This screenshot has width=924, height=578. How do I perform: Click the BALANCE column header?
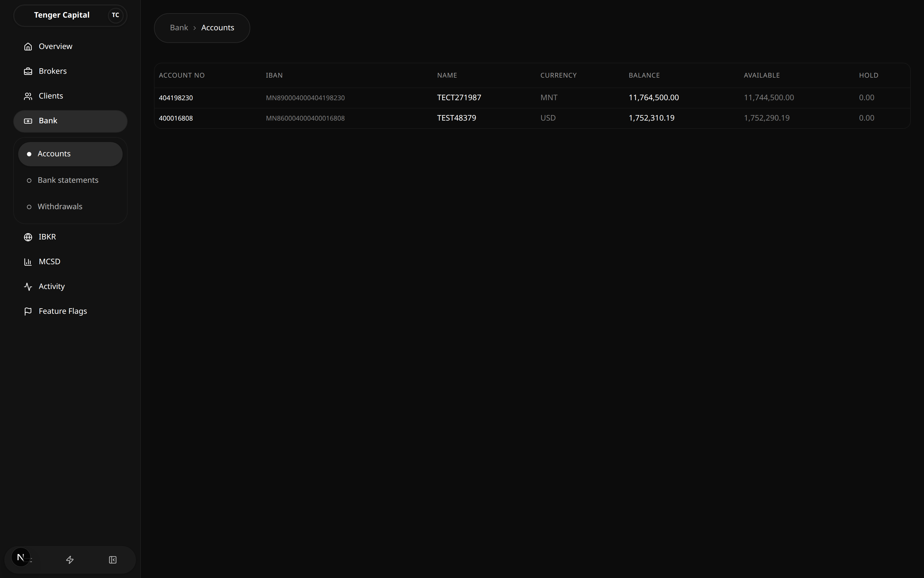click(645, 75)
